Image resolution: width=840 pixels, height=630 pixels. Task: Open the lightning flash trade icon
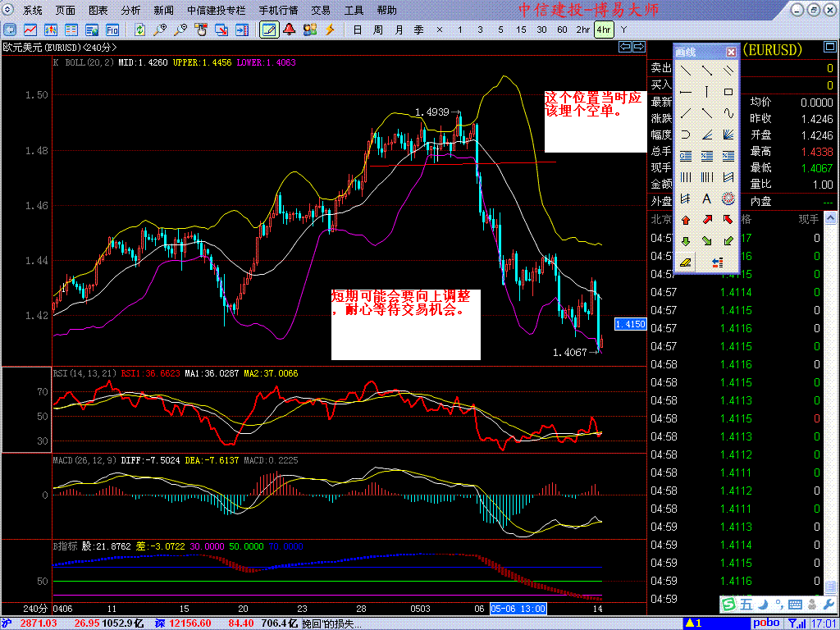tap(330, 30)
